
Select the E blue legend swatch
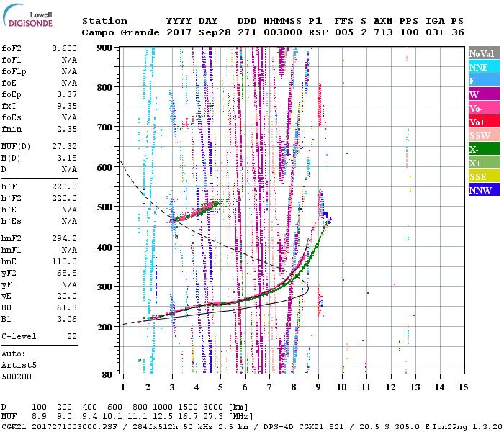(x=484, y=81)
